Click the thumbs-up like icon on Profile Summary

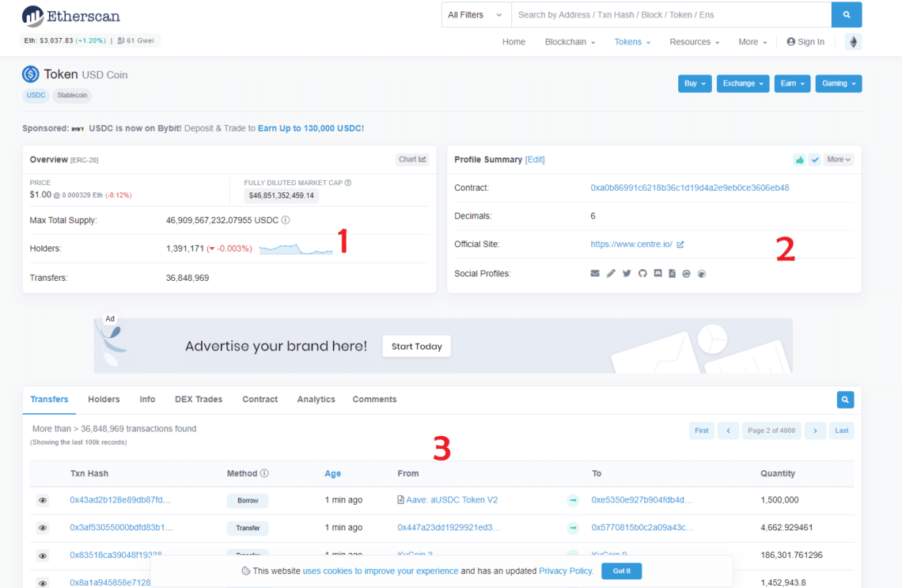(800, 159)
